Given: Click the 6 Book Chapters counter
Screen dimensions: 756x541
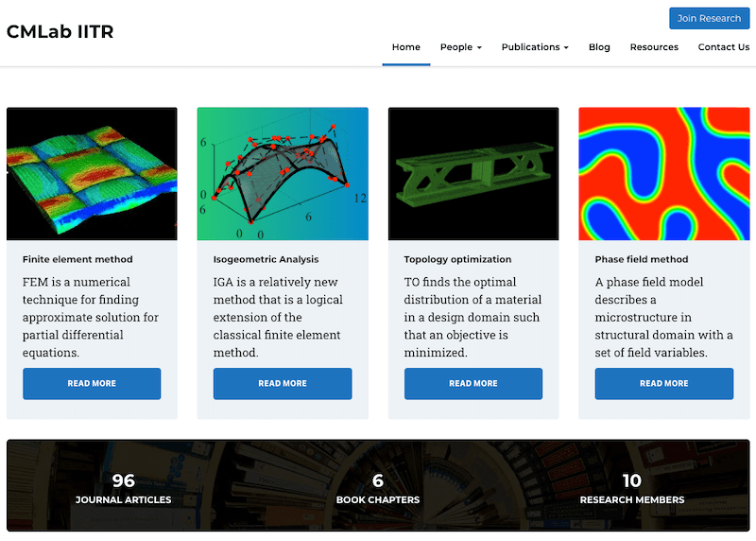Looking at the screenshot, I should [378, 489].
